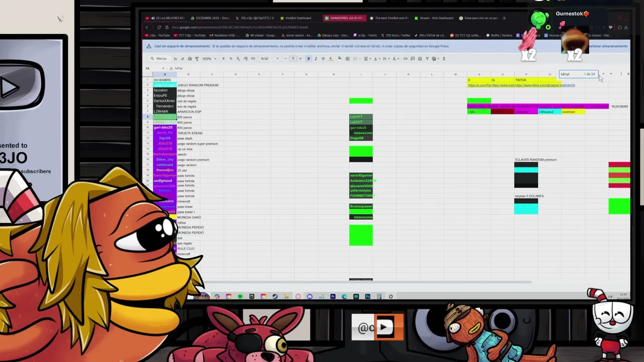Format cell as currency with € button
The image size is (644, 362).
[x=223, y=58]
